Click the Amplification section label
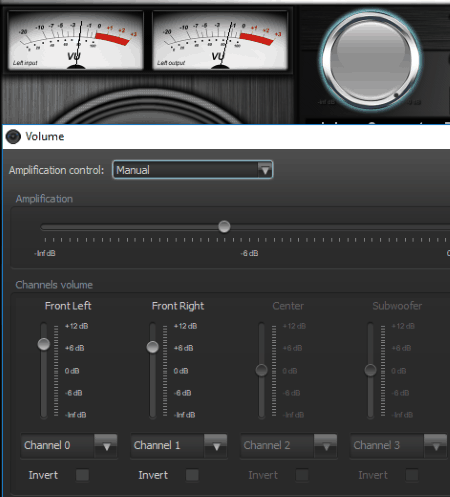Viewport: 450px width, 497px height. (x=44, y=199)
